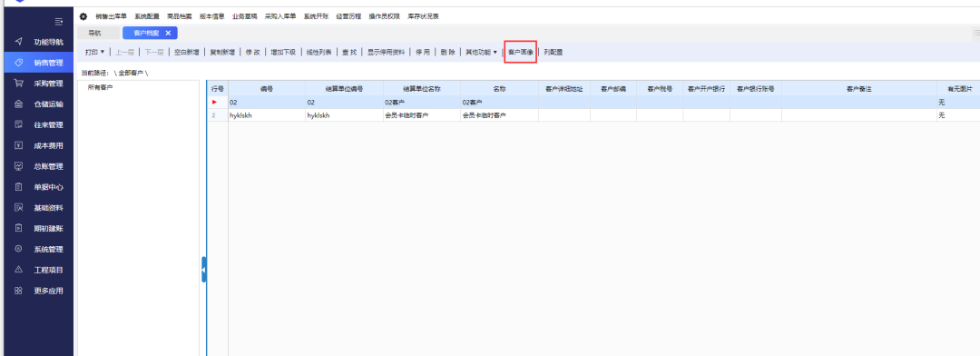Click the settings gear icon
Viewport: 980px width, 356px height.
pos(83,16)
